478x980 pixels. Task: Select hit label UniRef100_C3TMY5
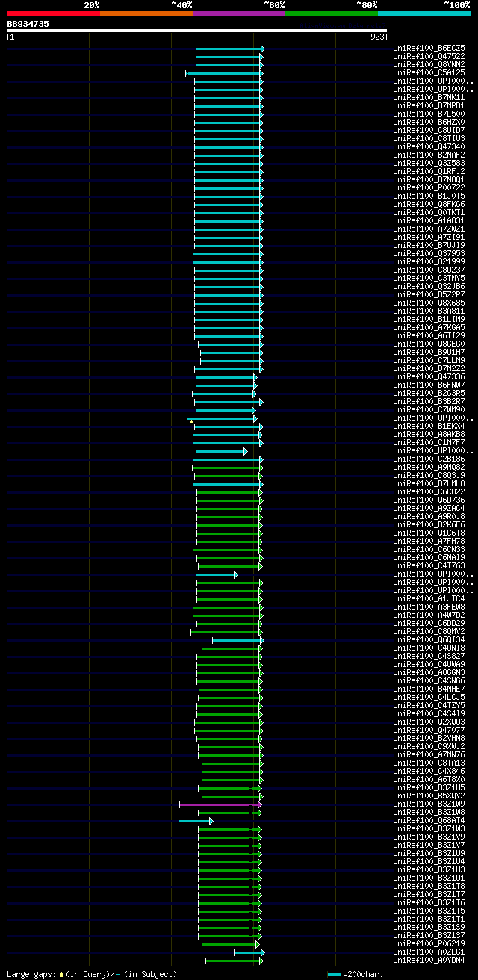point(430,278)
